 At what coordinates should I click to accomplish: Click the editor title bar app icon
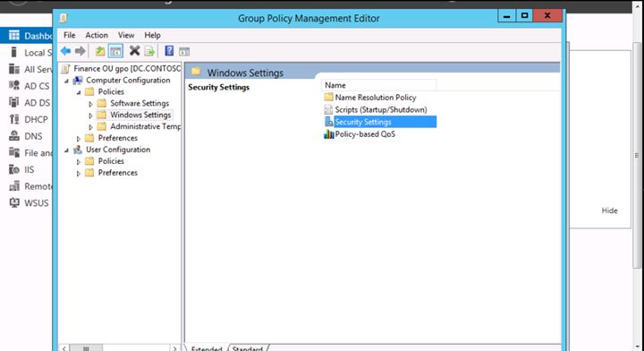[63, 18]
